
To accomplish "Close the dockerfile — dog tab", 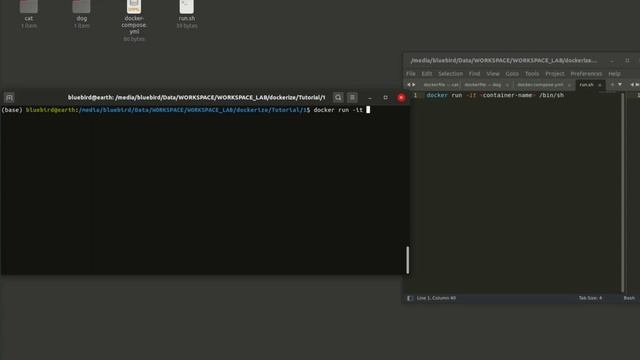I will [507, 85].
